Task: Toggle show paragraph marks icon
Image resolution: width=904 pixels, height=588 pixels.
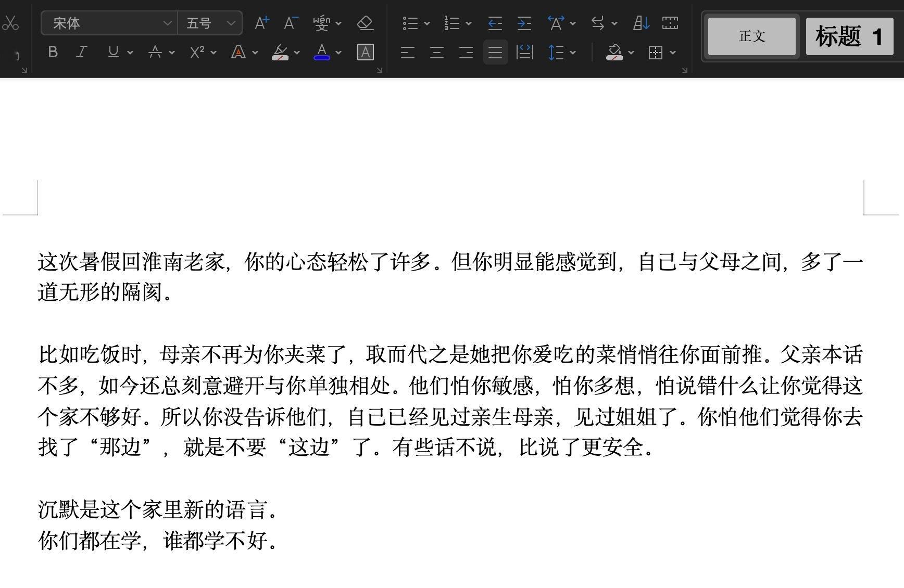Action: pyautogui.click(x=670, y=23)
